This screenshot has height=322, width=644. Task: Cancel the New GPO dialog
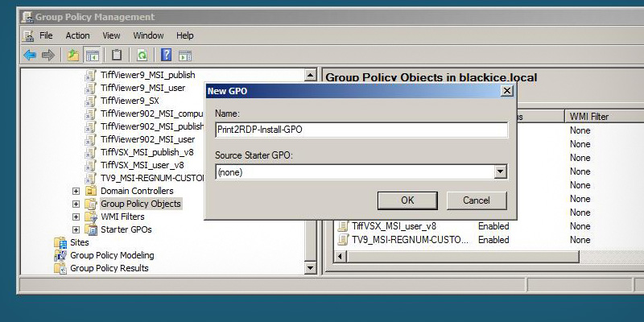(x=476, y=200)
